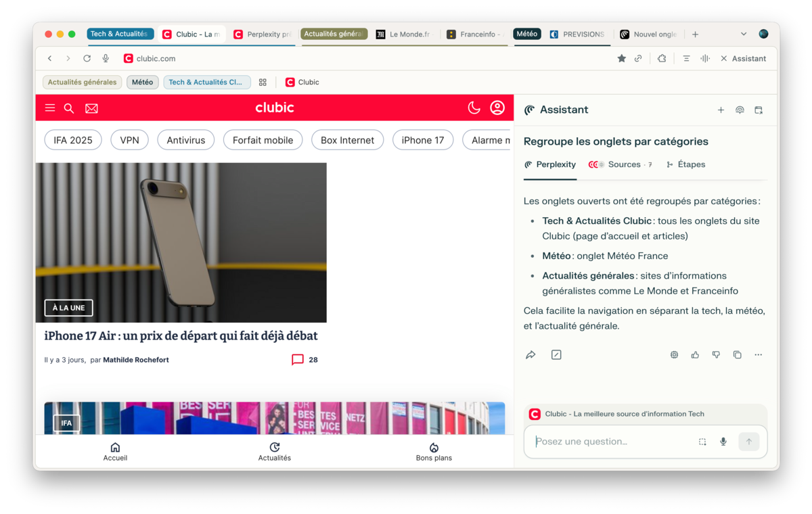The height and width of the screenshot is (514, 812).
Task: Open the incognito icon in the Assistant header
Action: pos(740,110)
